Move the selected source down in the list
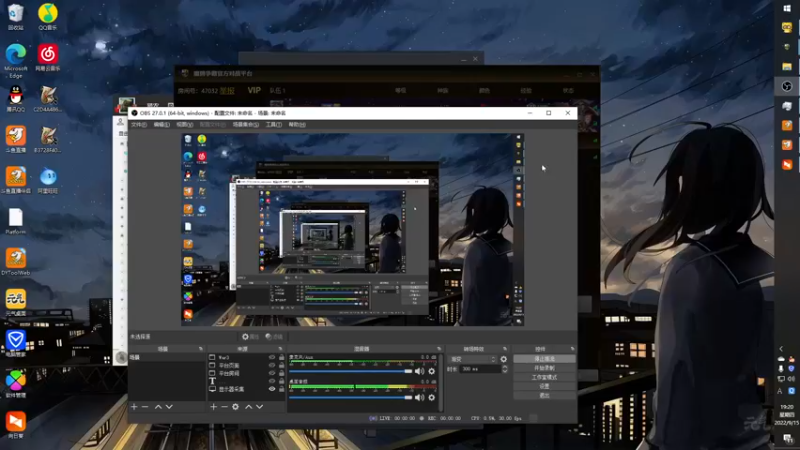 point(260,407)
